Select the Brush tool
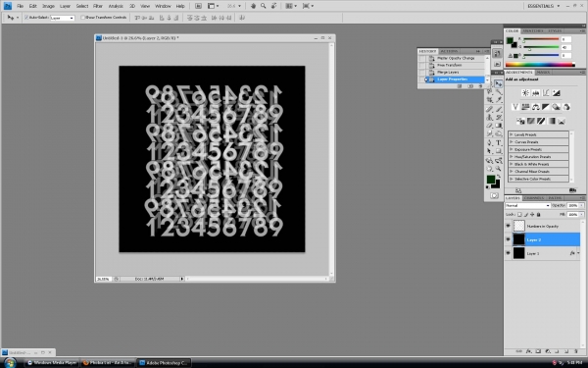Image resolution: width=588 pixels, height=368 pixels. pos(499,109)
